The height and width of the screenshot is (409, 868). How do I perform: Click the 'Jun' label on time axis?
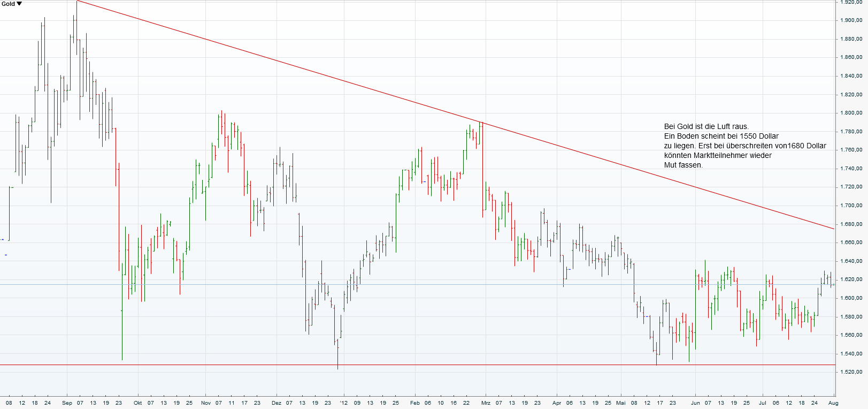point(695,403)
